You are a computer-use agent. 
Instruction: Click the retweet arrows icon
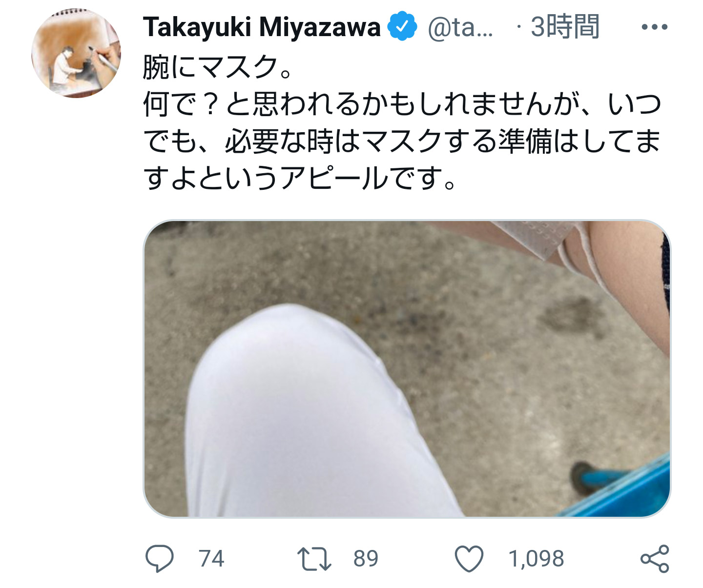[314, 559]
